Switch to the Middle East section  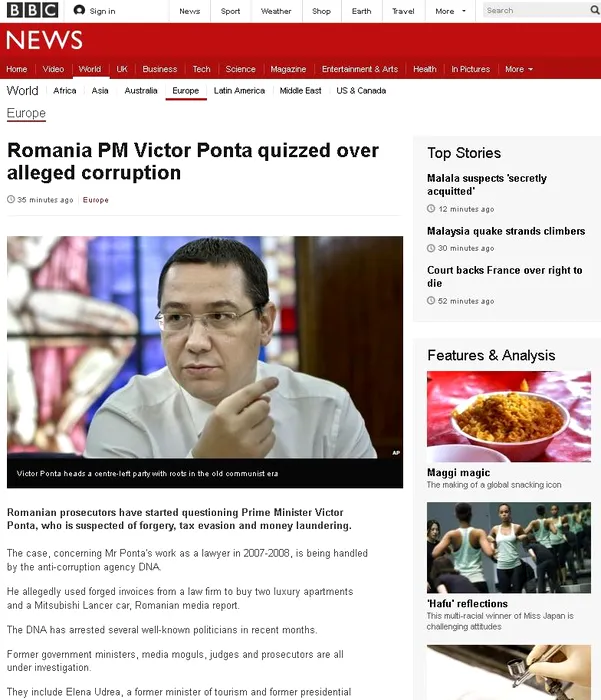pos(300,91)
